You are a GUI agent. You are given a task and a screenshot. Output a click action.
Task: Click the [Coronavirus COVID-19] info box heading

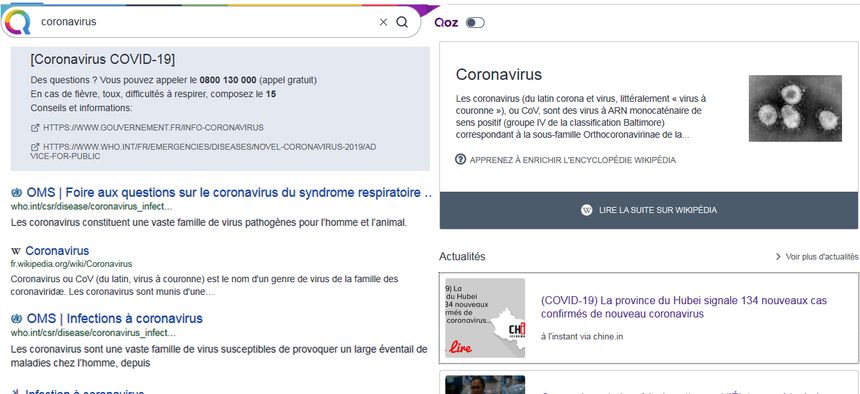[103, 59]
